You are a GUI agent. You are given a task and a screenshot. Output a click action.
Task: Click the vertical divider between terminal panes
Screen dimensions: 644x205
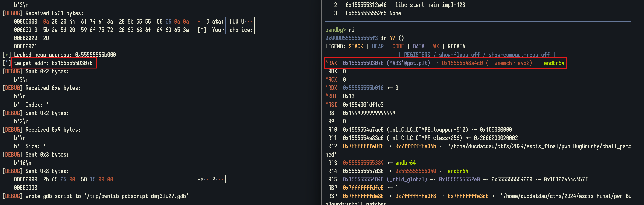tap(321, 102)
